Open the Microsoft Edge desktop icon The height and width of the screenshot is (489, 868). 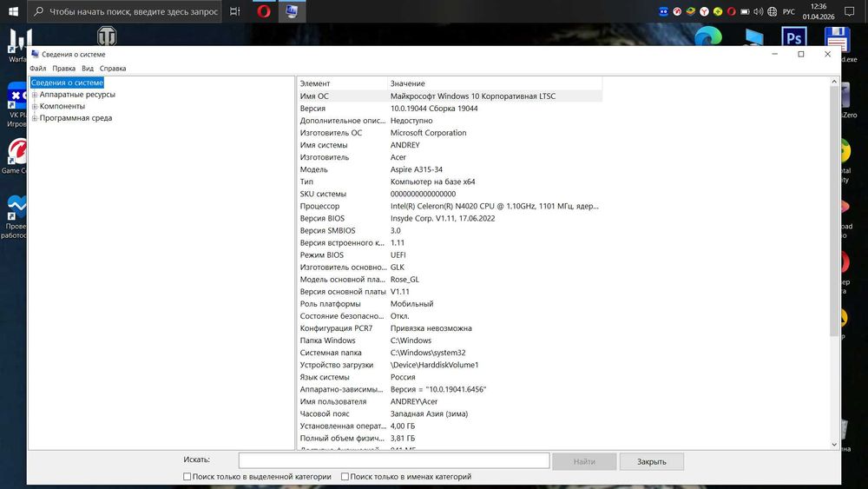708,36
